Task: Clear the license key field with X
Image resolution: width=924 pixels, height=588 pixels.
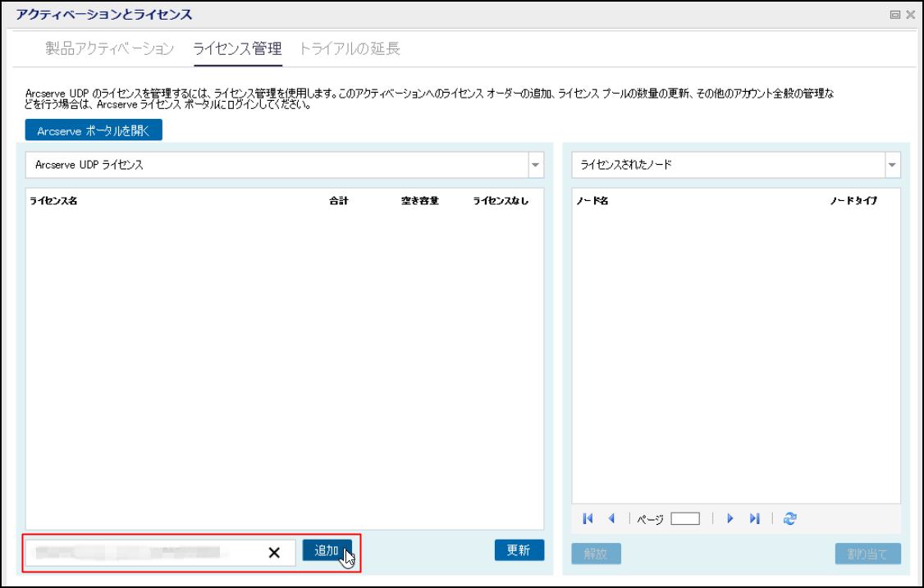Action: pyautogui.click(x=274, y=554)
